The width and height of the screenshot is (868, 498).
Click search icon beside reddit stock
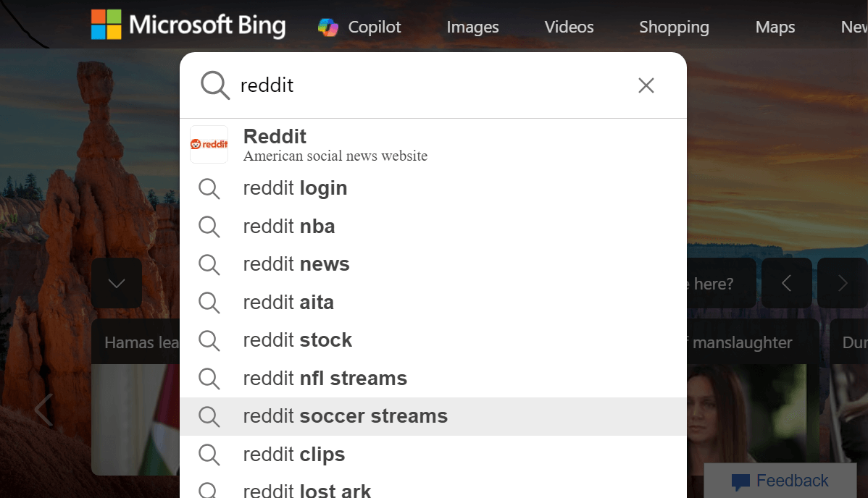209,340
